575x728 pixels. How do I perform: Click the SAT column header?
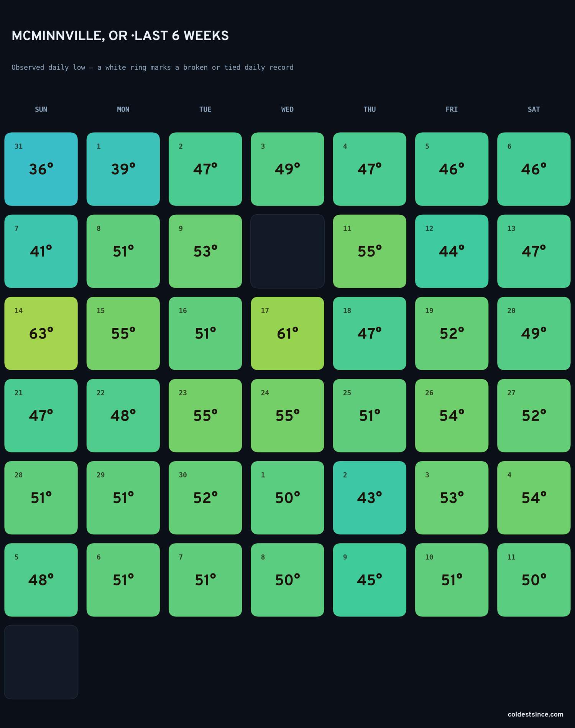(x=534, y=109)
